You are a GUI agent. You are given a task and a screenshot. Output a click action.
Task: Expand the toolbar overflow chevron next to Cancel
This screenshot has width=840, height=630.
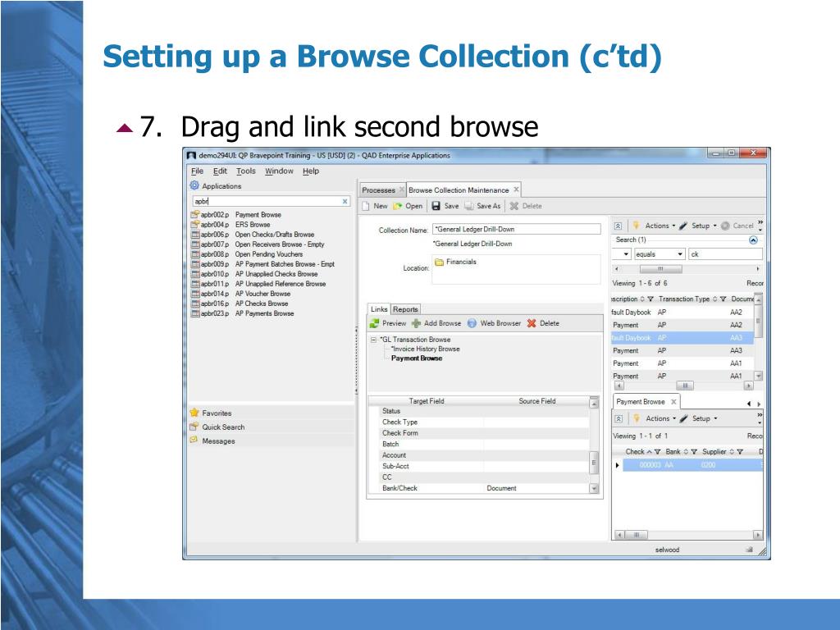coord(760,225)
